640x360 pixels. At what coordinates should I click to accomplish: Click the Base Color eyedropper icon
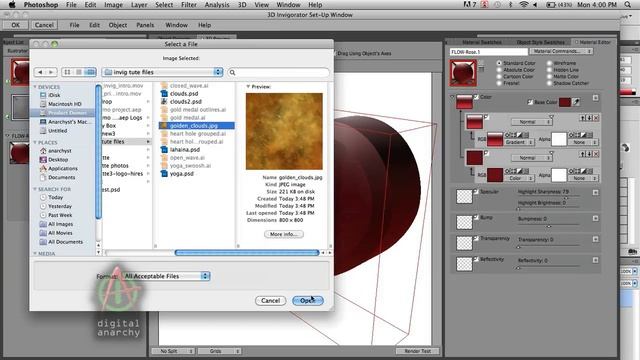click(576, 102)
